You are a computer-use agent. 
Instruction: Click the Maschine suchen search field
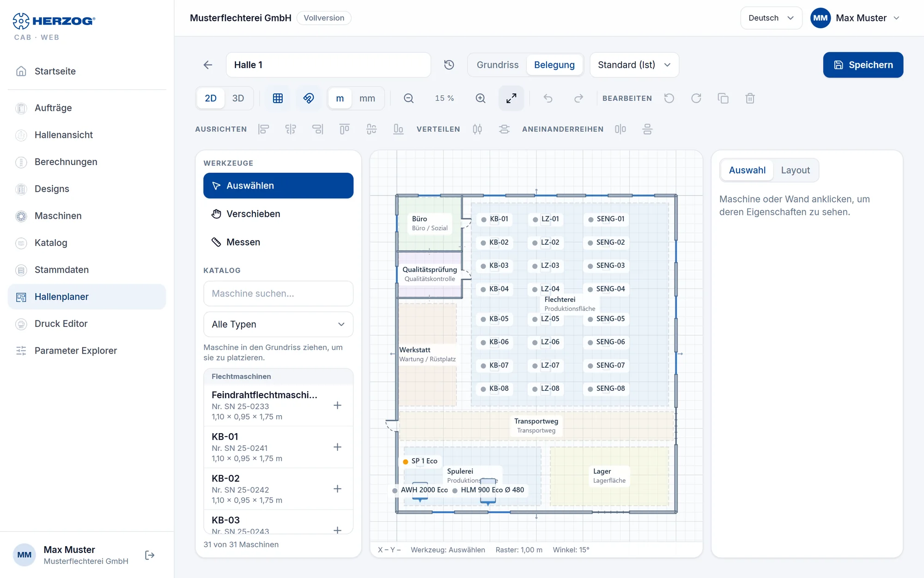[x=278, y=294]
